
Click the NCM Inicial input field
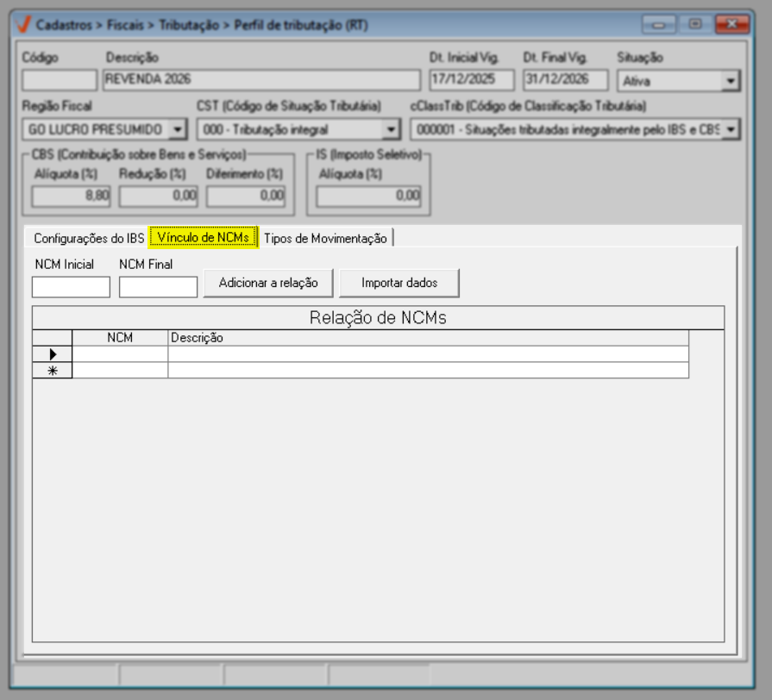[x=71, y=287]
